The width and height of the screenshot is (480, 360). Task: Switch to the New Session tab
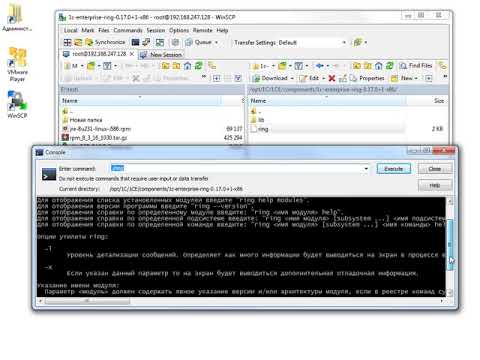point(161,54)
